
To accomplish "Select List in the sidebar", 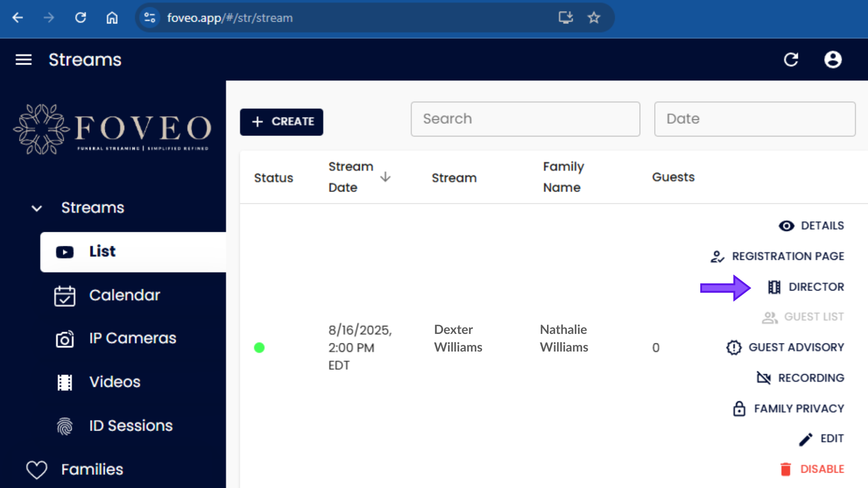I will [x=133, y=252].
